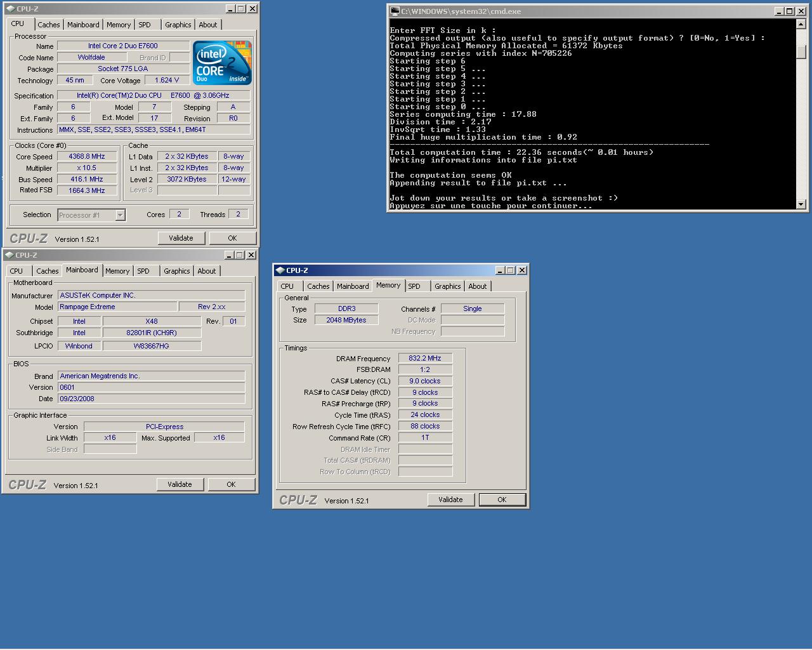Click the Row Refresh 88 clocks value

(x=425, y=426)
